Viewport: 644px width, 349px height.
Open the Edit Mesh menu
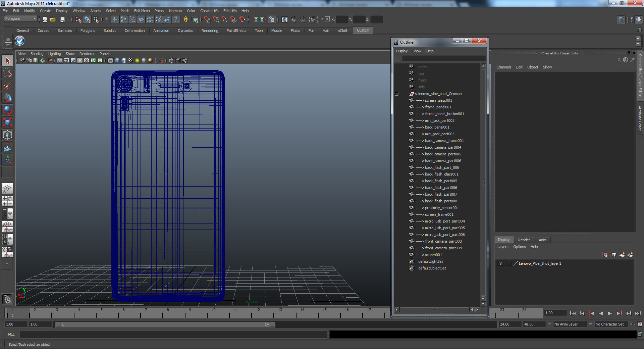[x=142, y=11]
